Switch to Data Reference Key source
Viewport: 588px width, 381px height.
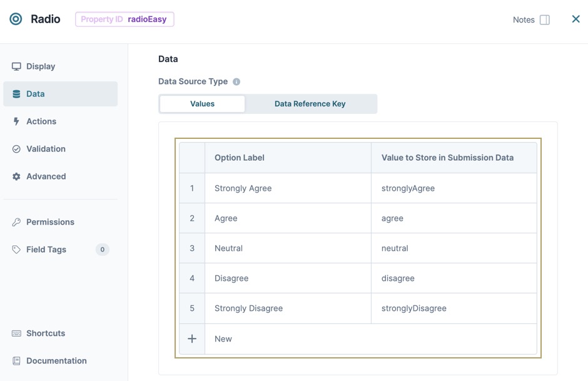(x=310, y=104)
